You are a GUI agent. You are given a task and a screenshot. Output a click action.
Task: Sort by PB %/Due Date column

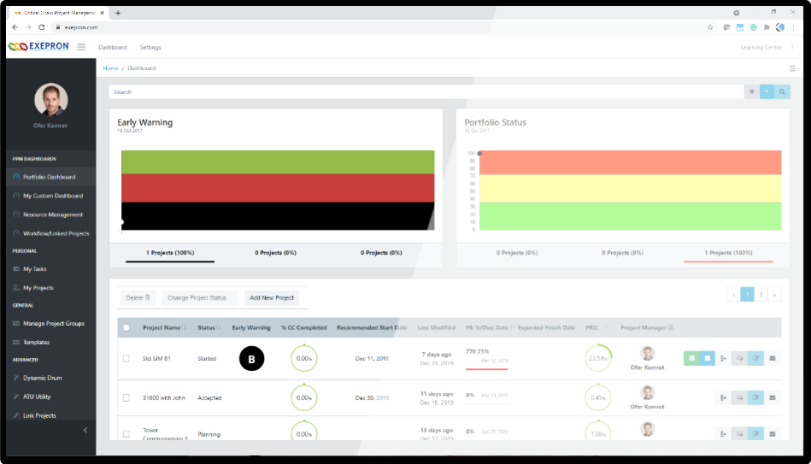click(x=490, y=327)
